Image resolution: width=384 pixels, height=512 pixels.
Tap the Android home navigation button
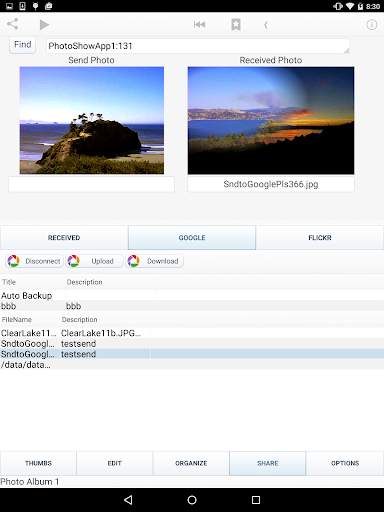192,500
